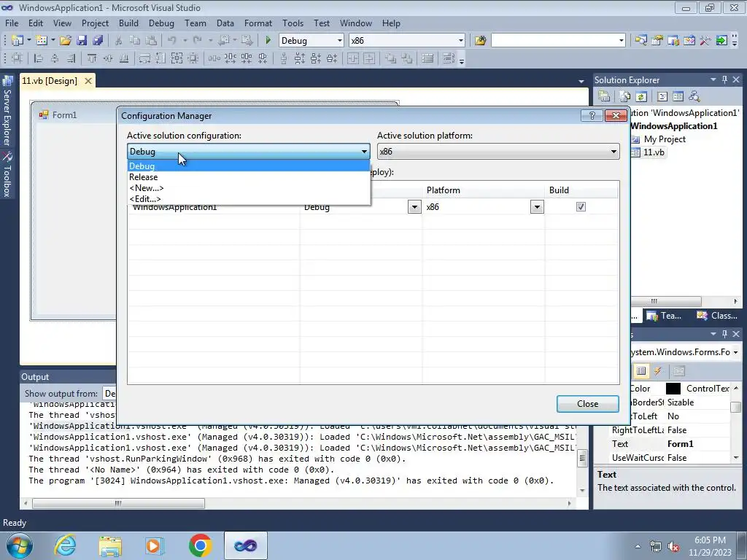Select <Edit...> in configuration list

coord(248,198)
